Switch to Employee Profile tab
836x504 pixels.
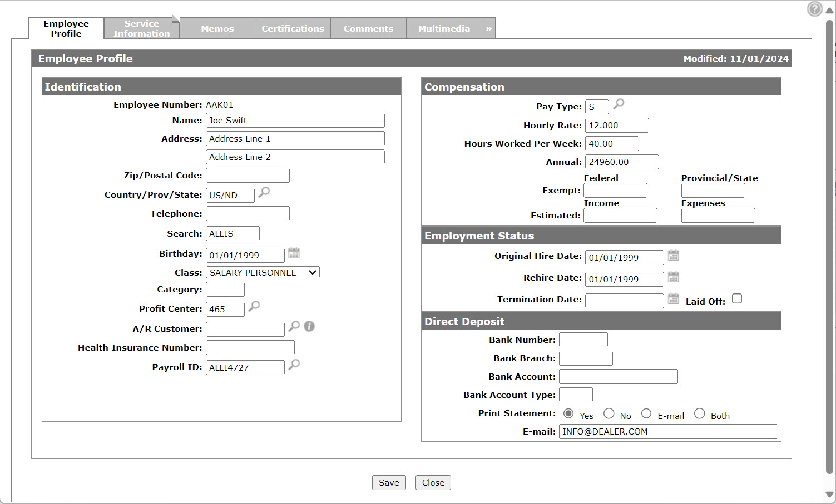point(66,28)
